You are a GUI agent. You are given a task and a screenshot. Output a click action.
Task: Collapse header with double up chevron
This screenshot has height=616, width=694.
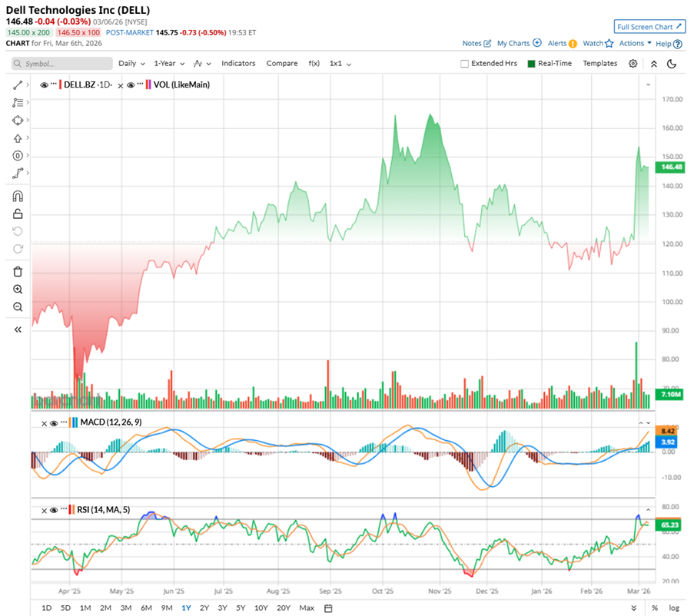pyautogui.click(x=654, y=64)
